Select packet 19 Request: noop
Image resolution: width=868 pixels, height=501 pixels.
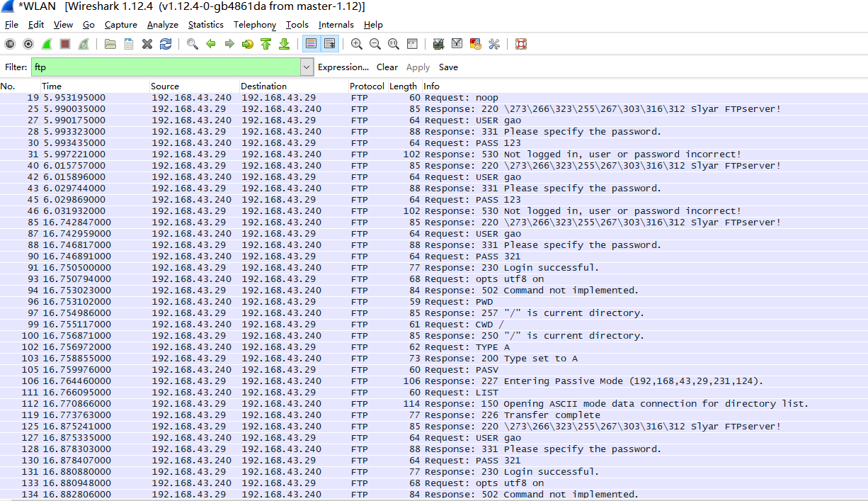pos(434,98)
